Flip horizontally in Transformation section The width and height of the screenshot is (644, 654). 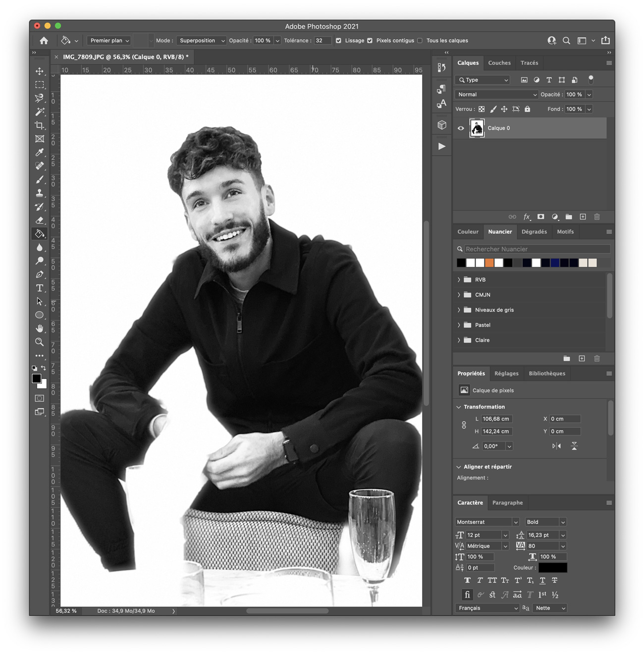point(556,446)
